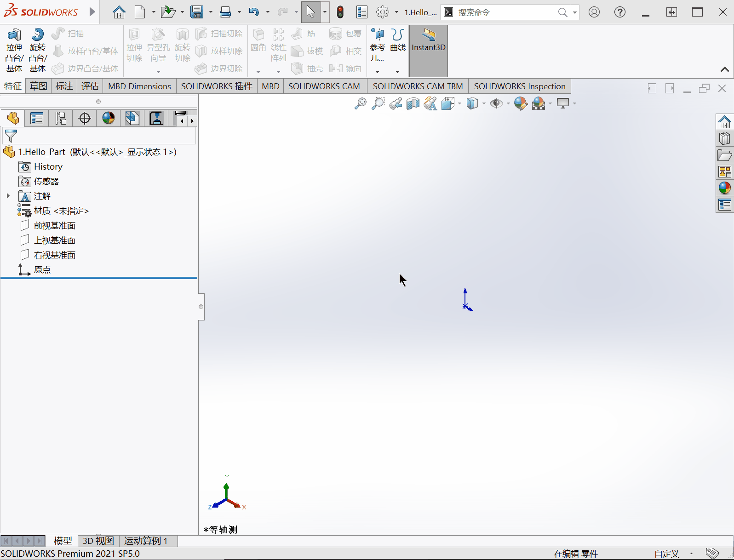Image resolution: width=734 pixels, height=560 pixels.
Task: Click the 搜索命令 search input field
Action: point(506,12)
